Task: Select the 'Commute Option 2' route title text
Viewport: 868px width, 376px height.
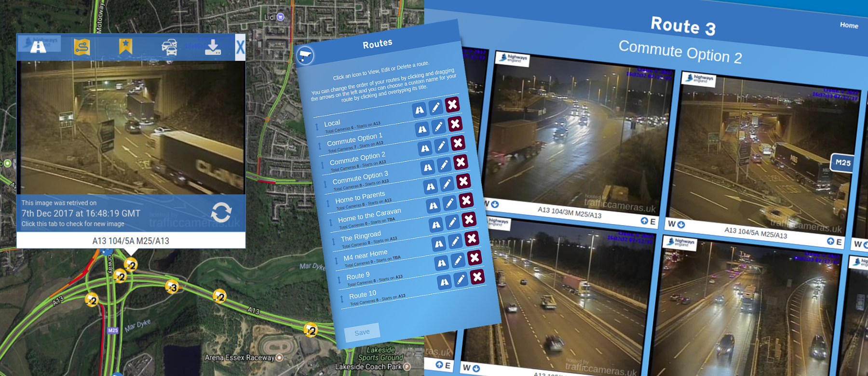Action: (x=357, y=158)
